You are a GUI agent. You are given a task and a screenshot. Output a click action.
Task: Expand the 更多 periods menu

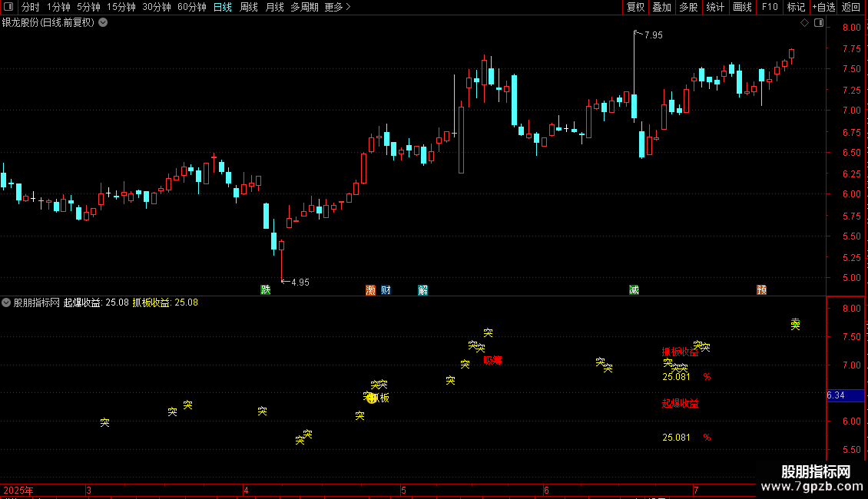(x=338, y=7)
